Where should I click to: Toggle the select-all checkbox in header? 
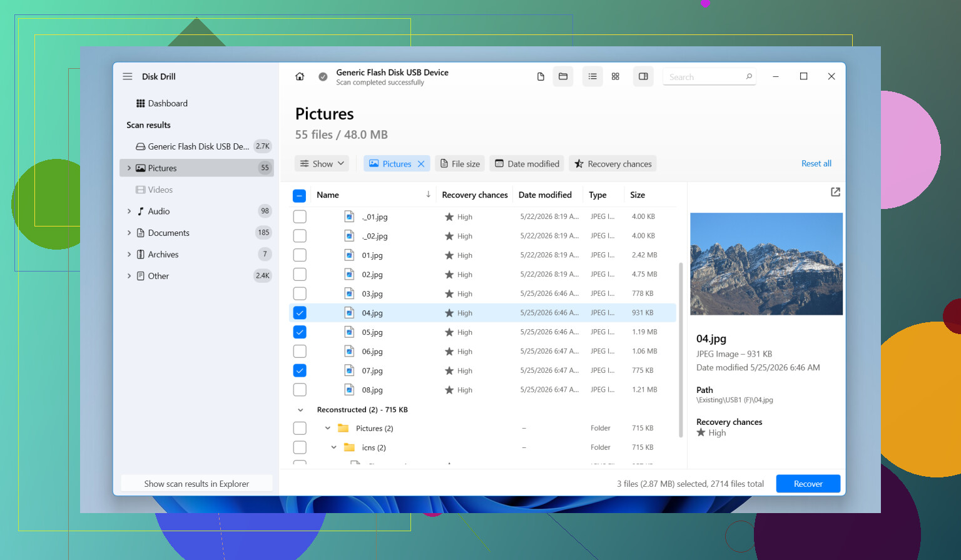click(x=300, y=196)
